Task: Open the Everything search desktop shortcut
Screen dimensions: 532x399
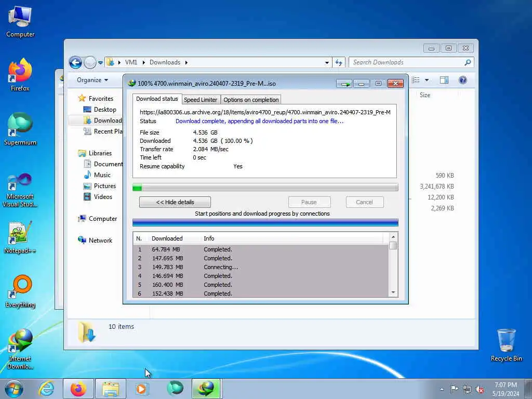Action: click(20, 291)
